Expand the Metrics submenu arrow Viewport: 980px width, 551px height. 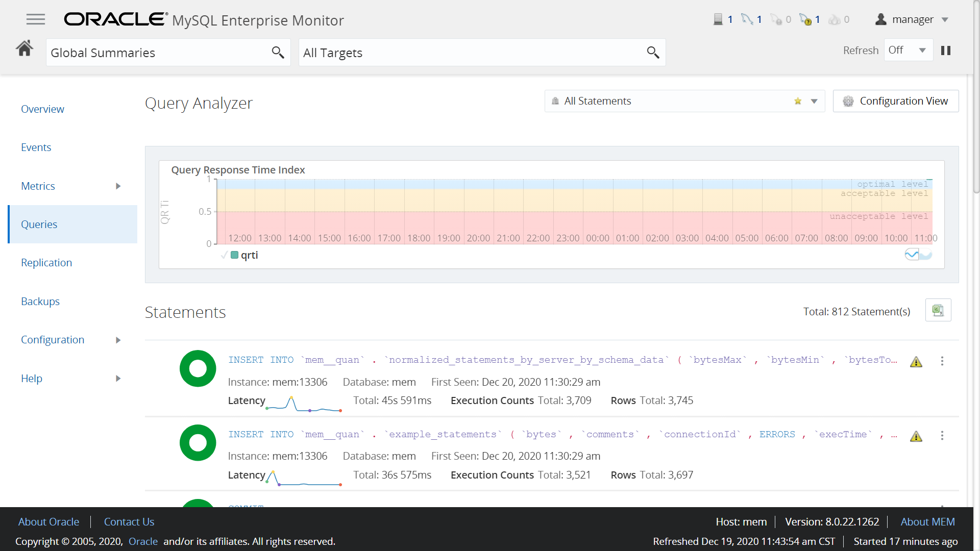tap(118, 186)
